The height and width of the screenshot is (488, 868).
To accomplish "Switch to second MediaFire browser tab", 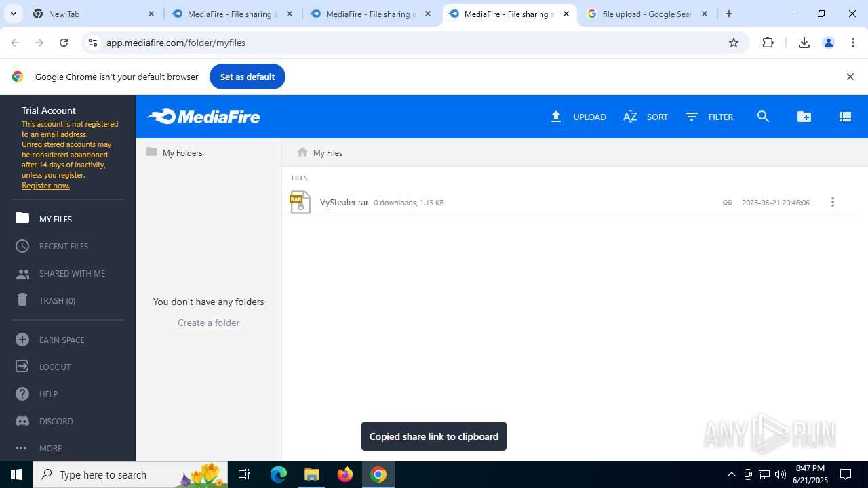I will (x=371, y=14).
